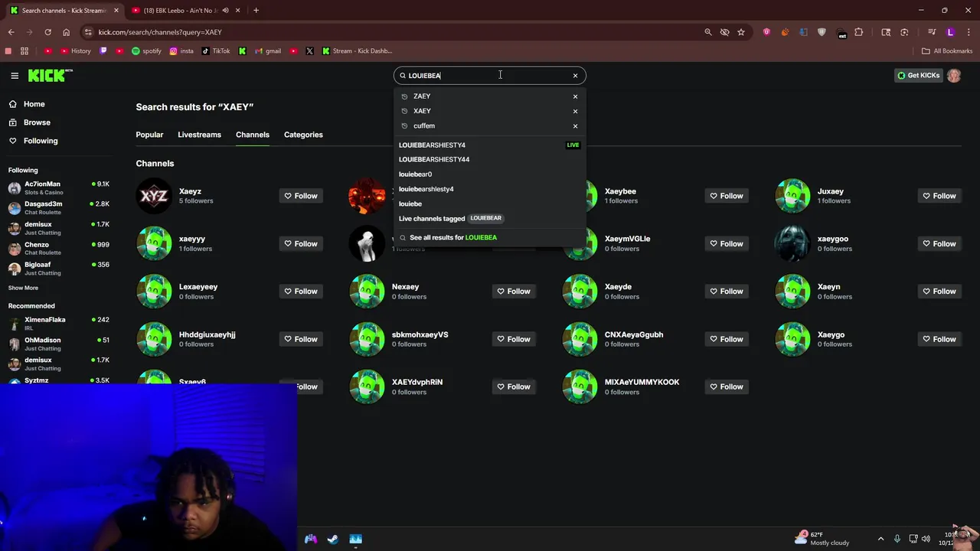Image resolution: width=980 pixels, height=551 pixels.
Task: Select LOUIEBEARSHIESTY4 live suggestion
Action: pyautogui.click(x=490, y=145)
